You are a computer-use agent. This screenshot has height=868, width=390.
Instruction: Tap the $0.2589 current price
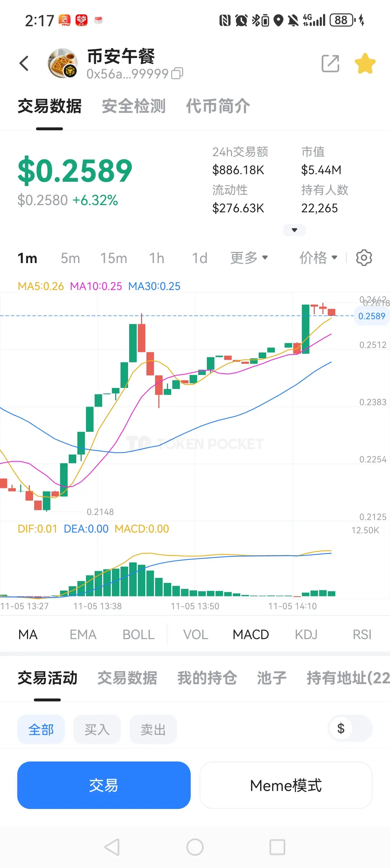tap(75, 171)
